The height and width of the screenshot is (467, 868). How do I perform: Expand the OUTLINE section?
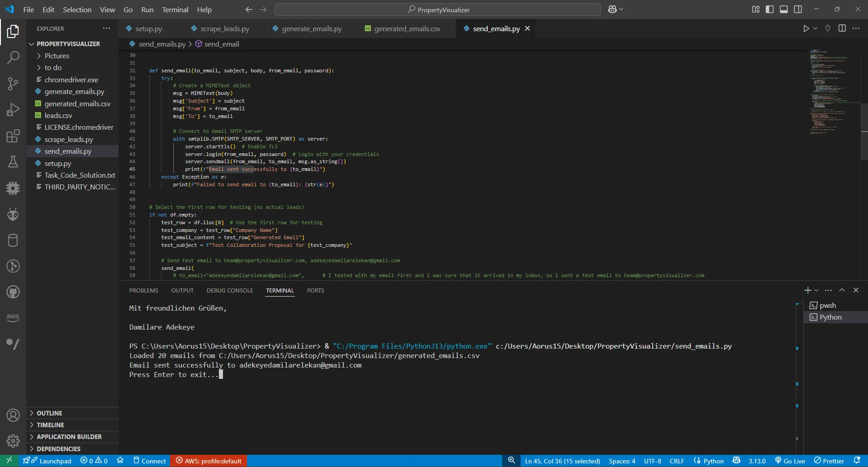point(49,413)
